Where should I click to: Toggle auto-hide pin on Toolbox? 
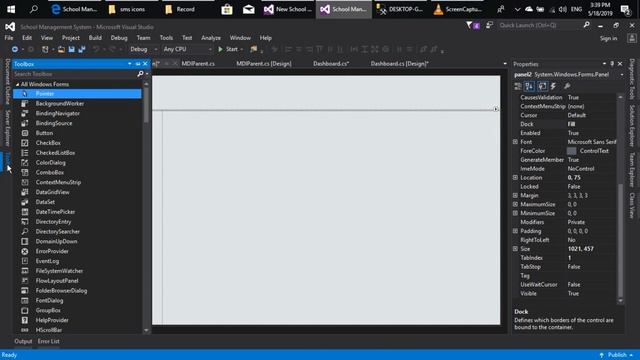138,64
